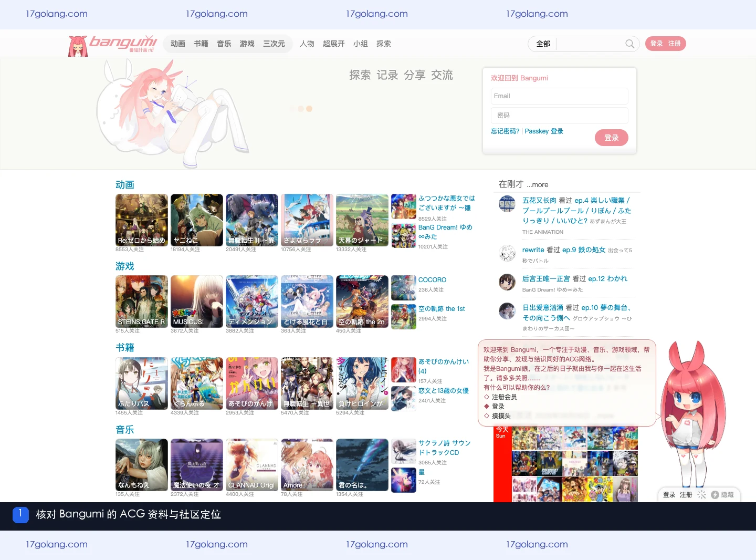Open 魔法使いの夜 music cover
The image size is (756, 560).
tap(197, 465)
